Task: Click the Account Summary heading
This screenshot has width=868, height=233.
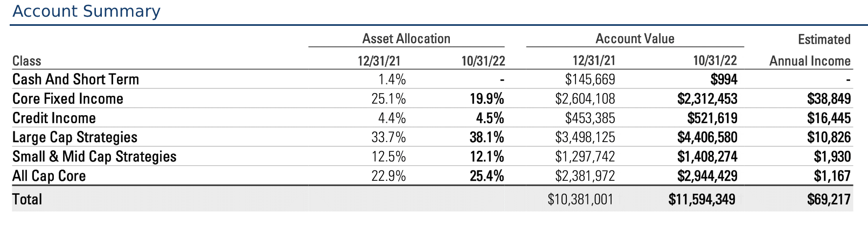Action: [86, 11]
